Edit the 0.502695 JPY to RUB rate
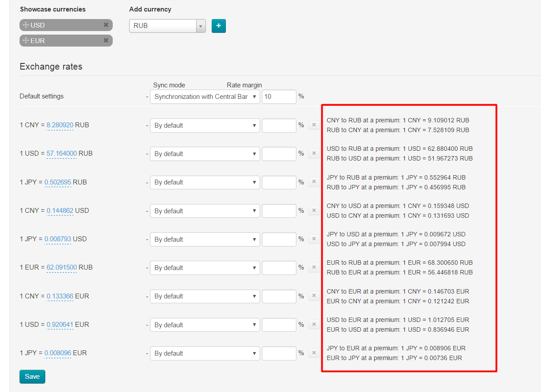The height and width of the screenshot is (392, 541). 58,182
